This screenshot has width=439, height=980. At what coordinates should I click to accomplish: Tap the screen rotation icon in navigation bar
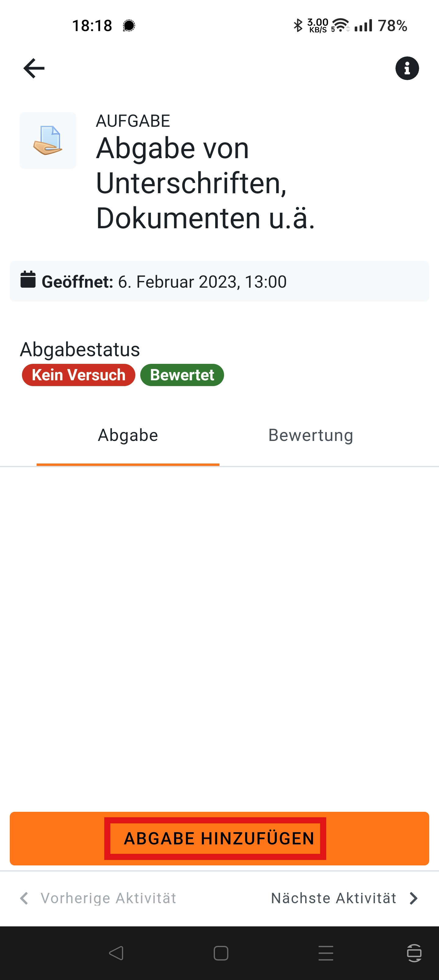414,953
